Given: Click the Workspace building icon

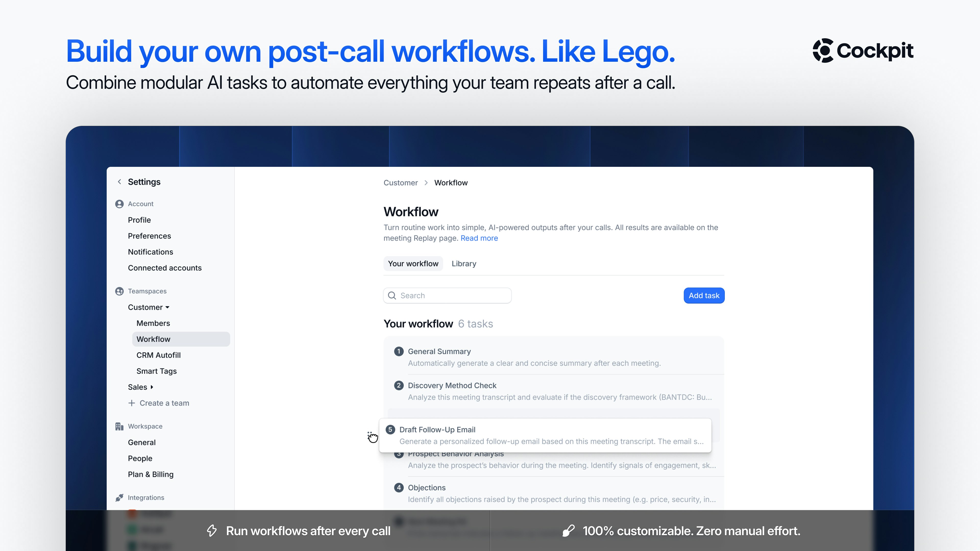Looking at the screenshot, I should click(x=119, y=426).
